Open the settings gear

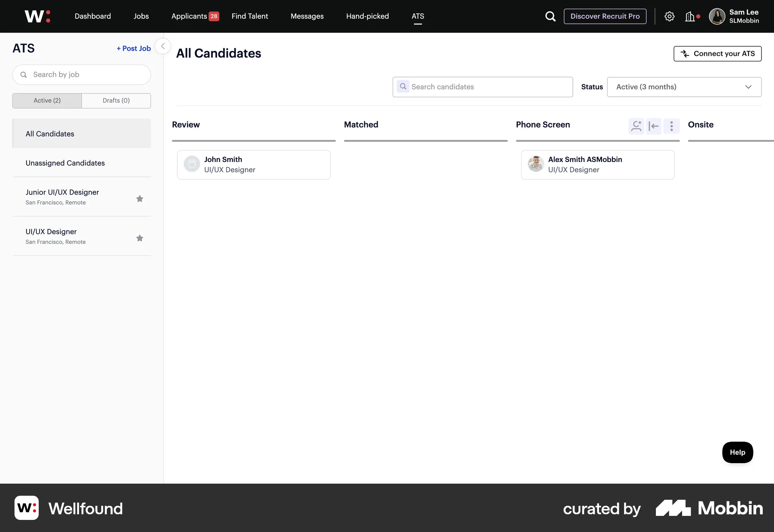[670, 17]
